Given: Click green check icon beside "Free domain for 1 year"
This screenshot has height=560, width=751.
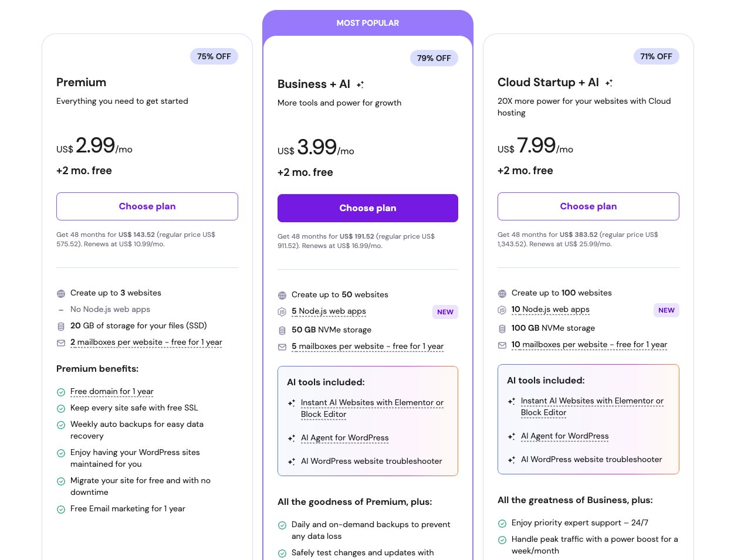Looking at the screenshot, I should point(61,392).
